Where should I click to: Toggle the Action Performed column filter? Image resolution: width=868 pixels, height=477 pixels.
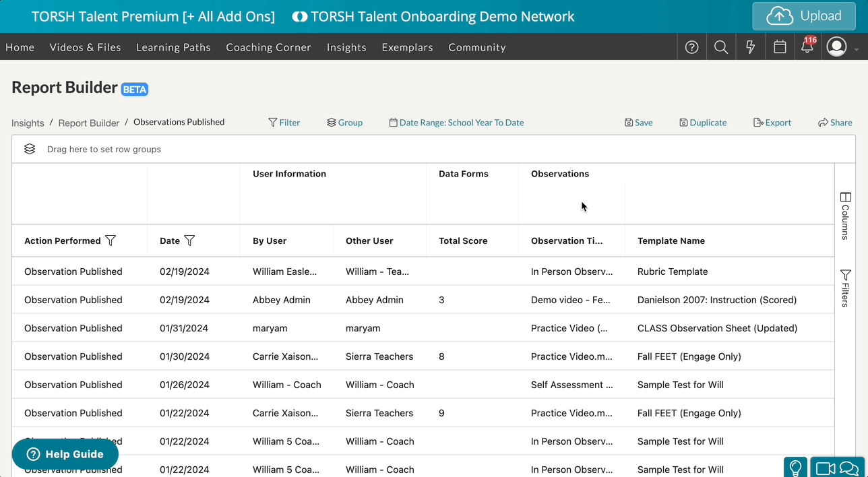111,241
